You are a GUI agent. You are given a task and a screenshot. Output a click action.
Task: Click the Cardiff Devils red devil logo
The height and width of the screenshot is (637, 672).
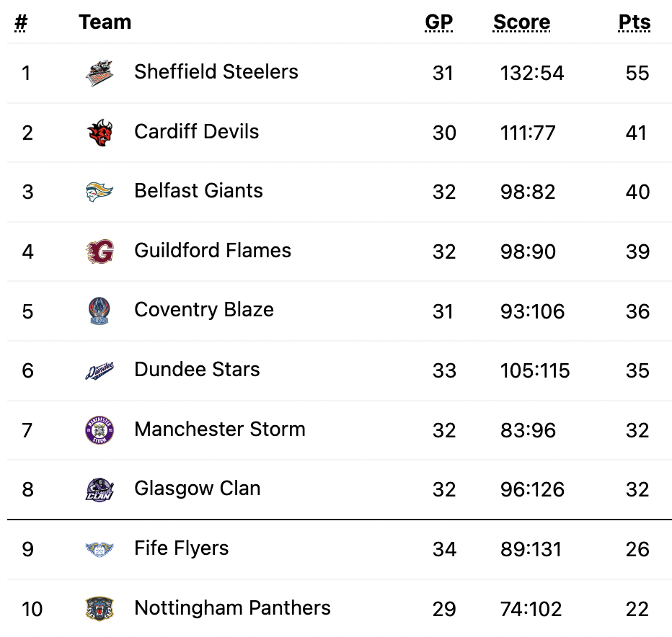click(100, 133)
